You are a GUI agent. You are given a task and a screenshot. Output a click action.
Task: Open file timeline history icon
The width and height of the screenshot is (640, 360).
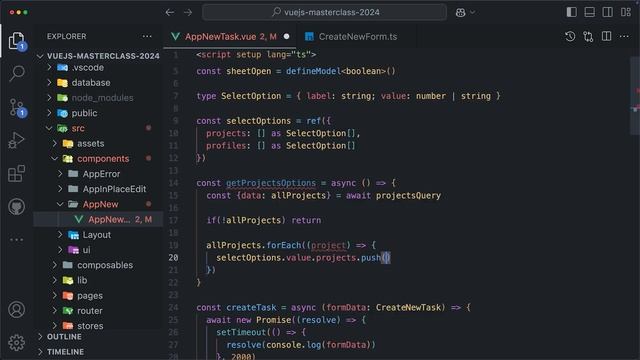[x=570, y=37]
